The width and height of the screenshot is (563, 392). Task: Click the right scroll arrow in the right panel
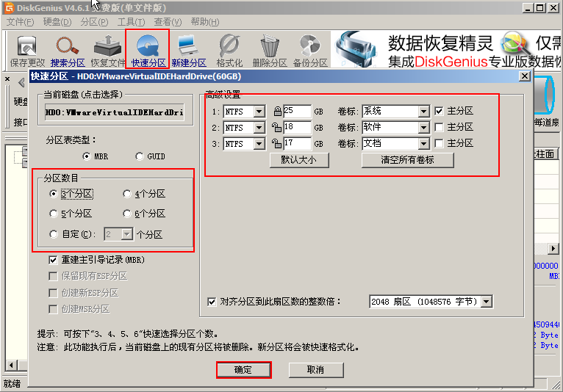point(553,248)
